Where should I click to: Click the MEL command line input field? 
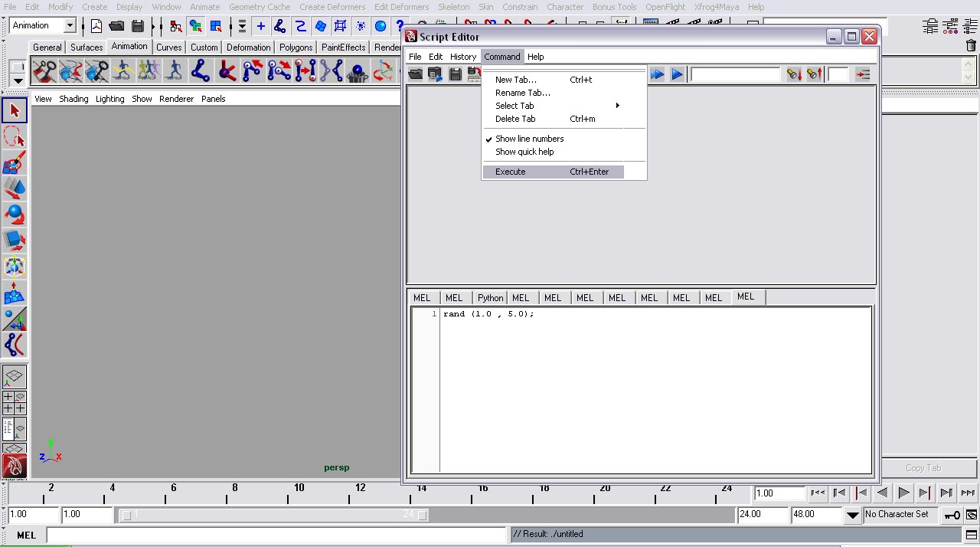click(276, 535)
